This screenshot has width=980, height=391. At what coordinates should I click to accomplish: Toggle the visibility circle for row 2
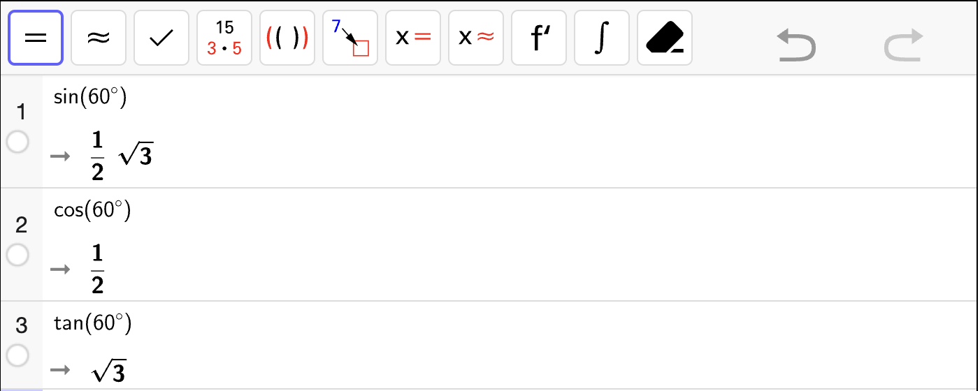point(17,256)
